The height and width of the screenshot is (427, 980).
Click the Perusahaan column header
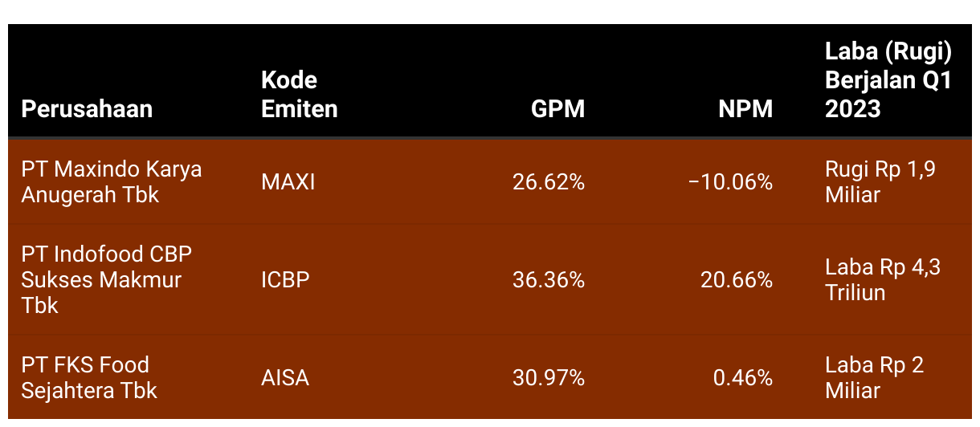[x=87, y=108]
